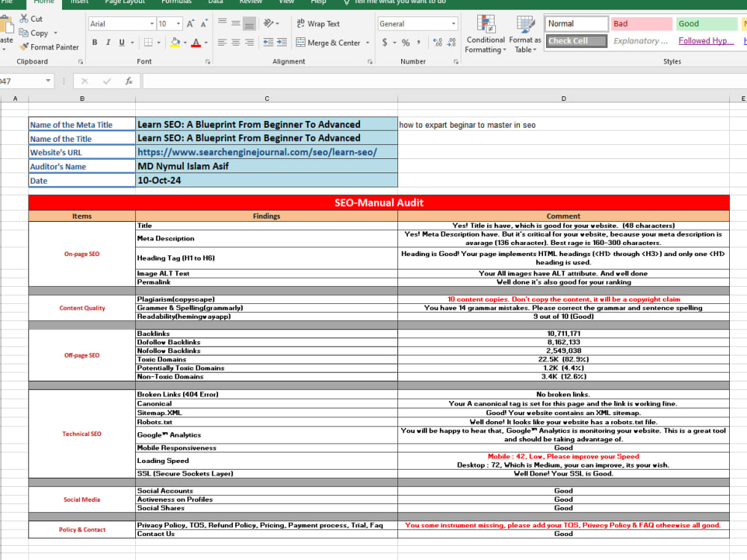Screen dimensions: 747x560
Task: Click the Orientation text-angle icon
Action: (x=269, y=23)
